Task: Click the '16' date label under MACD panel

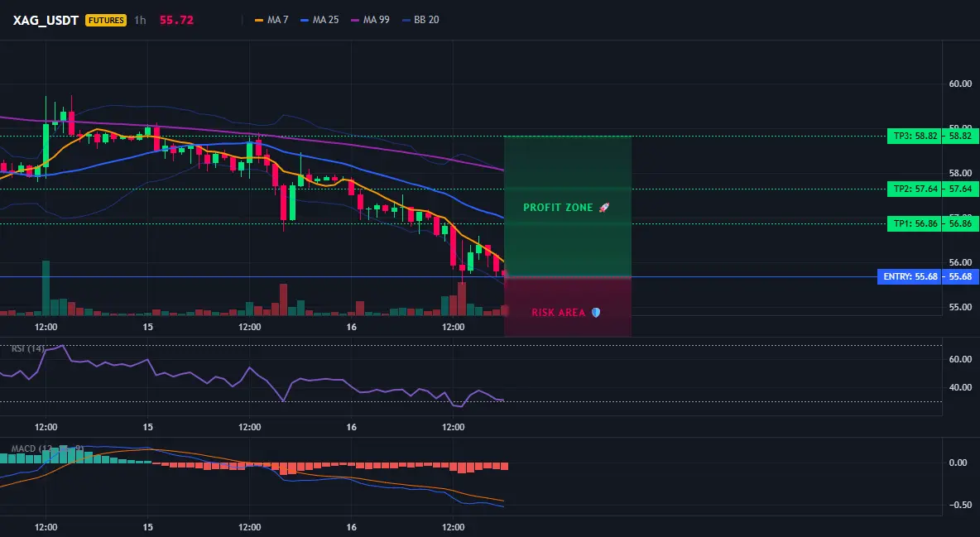Action: point(351,527)
